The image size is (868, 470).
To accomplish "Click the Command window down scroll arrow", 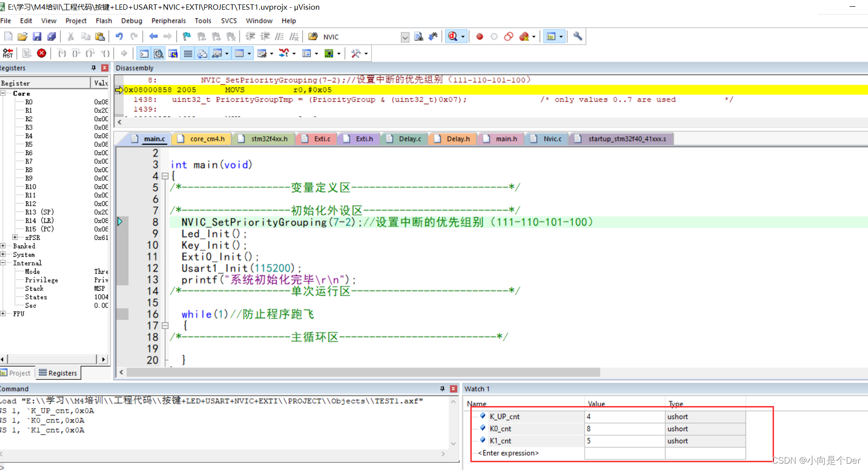I will 453,444.
